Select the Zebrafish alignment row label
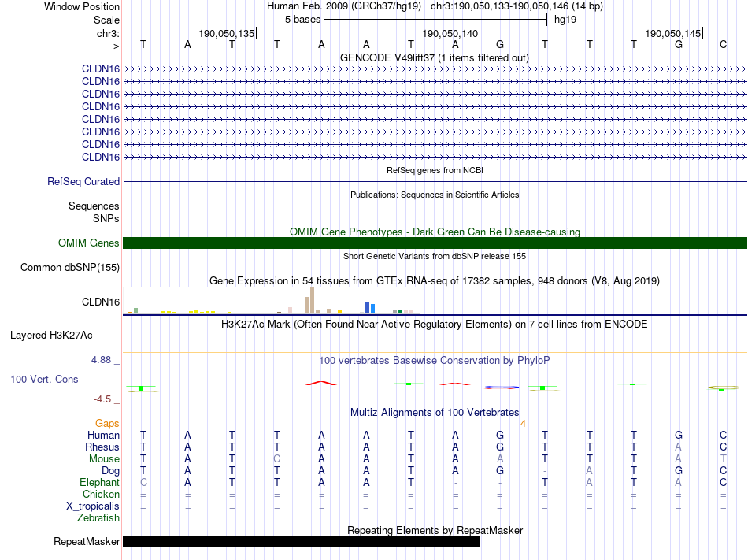The image size is (748, 560). (x=98, y=517)
